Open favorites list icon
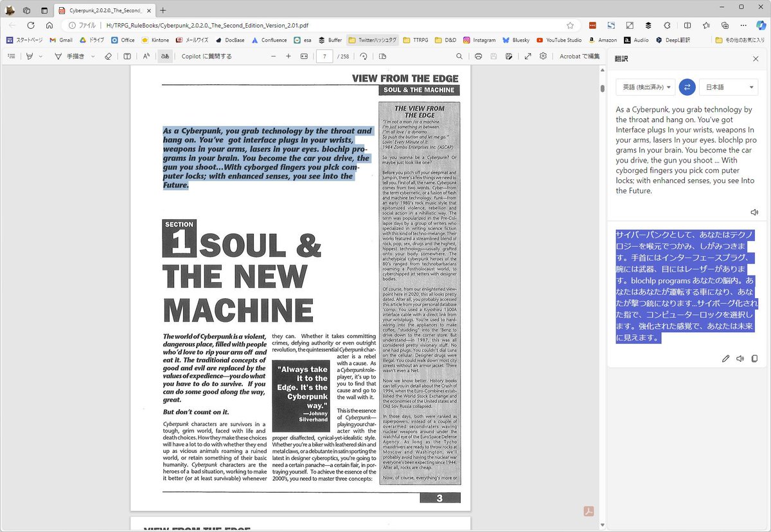The height and width of the screenshot is (532, 771). pos(706,25)
